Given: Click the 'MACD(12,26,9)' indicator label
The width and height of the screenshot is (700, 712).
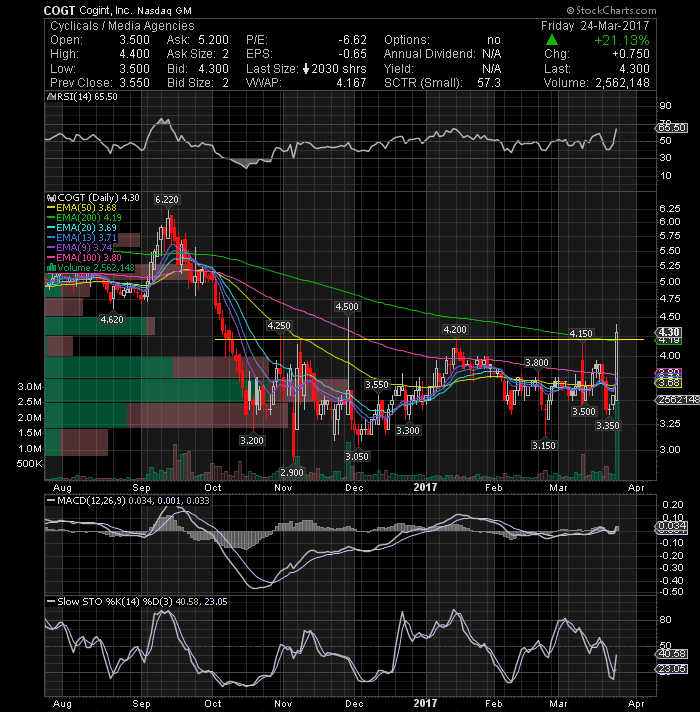Looking at the screenshot, I should 91,501.
